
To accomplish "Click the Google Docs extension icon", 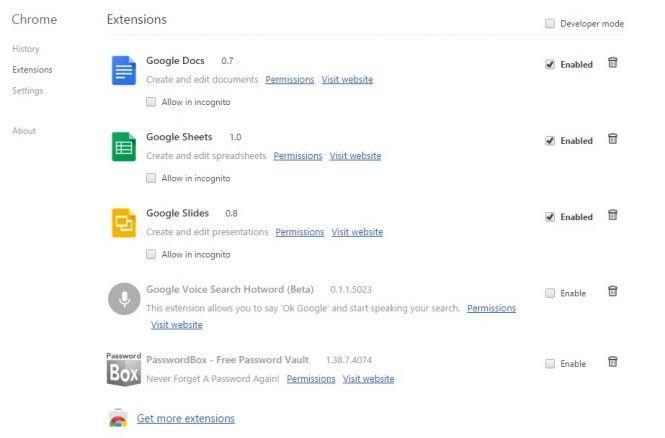I will click(x=123, y=70).
